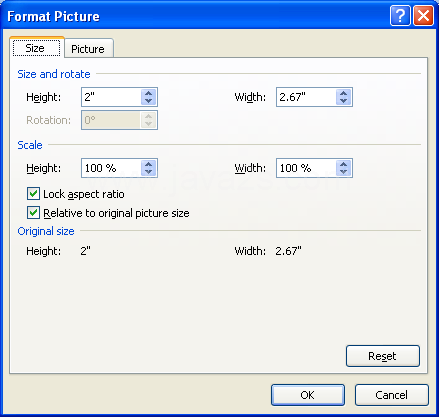The height and width of the screenshot is (417, 439).
Task: Click the Original size heading
Action: click(x=46, y=231)
